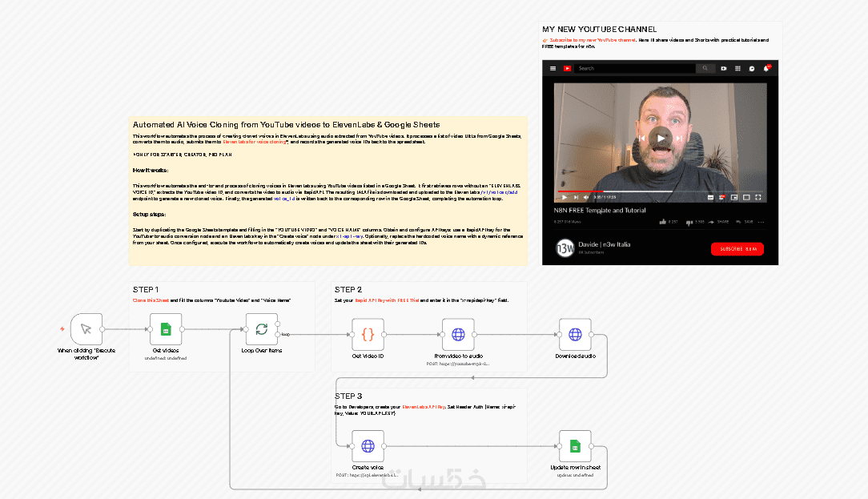Click the subtitles icon in the player

(710, 197)
